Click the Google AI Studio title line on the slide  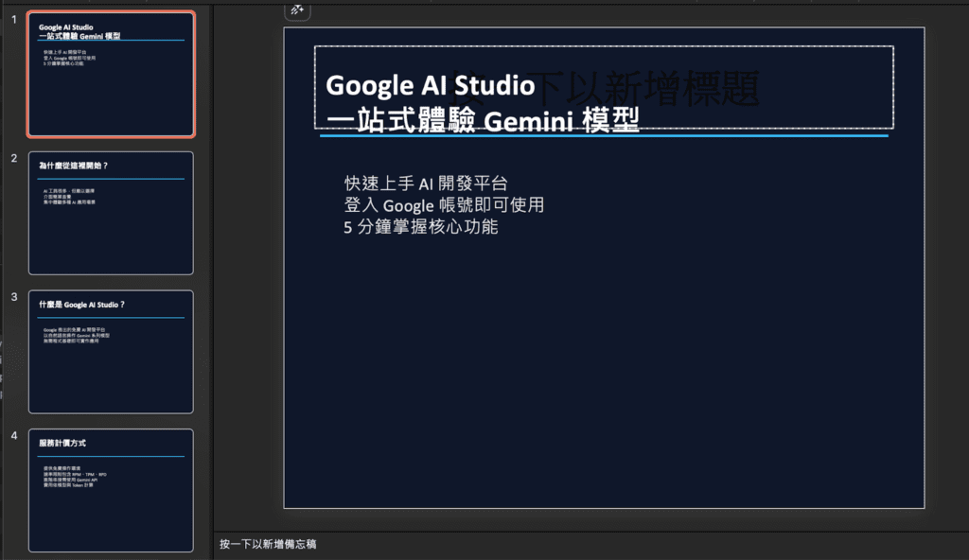430,86
